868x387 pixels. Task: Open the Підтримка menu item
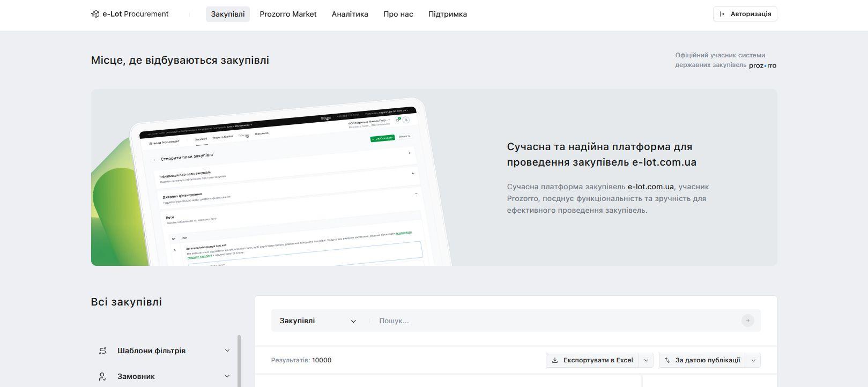pos(447,14)
